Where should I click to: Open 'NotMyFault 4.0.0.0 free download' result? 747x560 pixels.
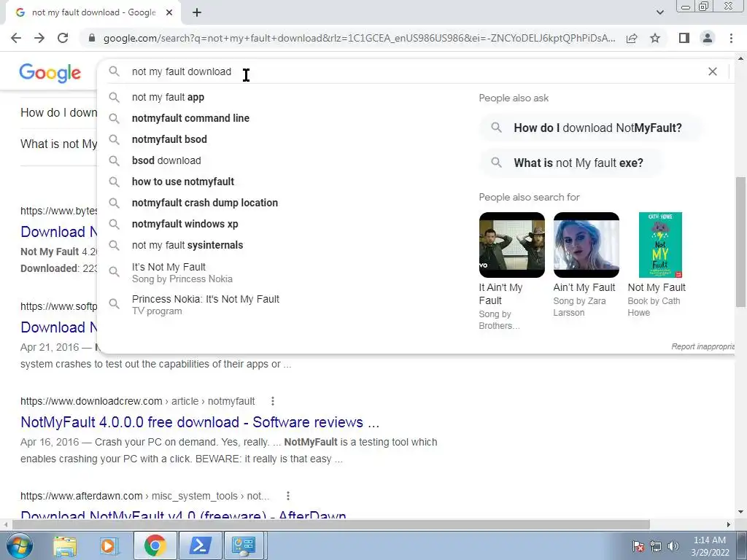pos(200,422)
